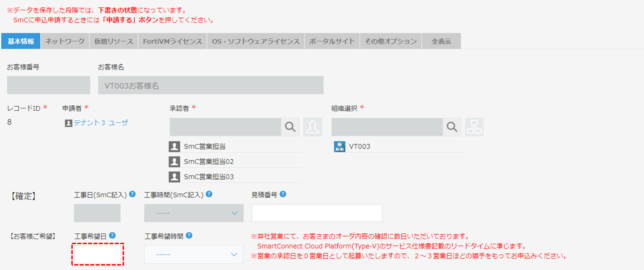644x270 pixels.
Task: Click the search icon in 組織選択 field
Action: tap(452, 127)
